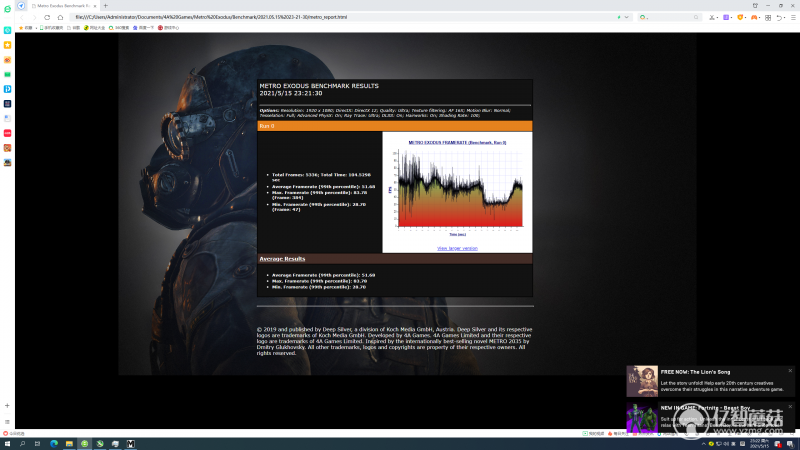The image size is (800, 450).
Task: Click the 'View larger version' link
Action: (x=457, y=248)
